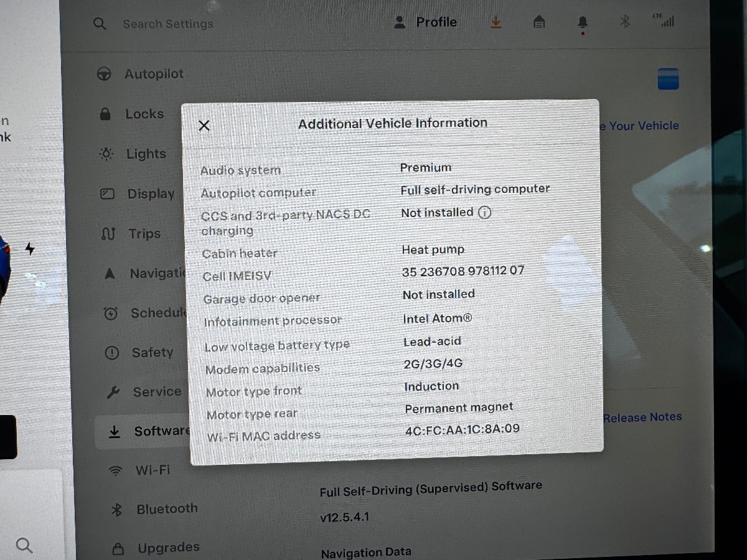Click the exclamation icon beside Safety
The height and width of the screenshot is (560, 747).
click(111, 353)
